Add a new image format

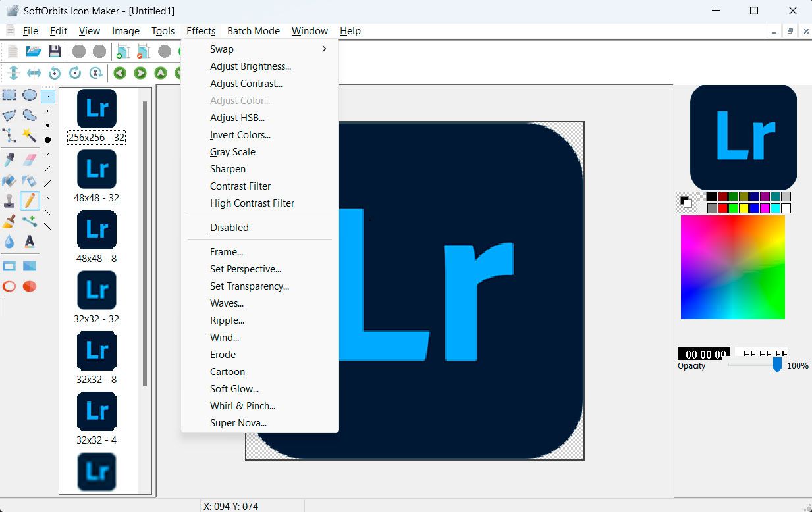pos(122,51)
